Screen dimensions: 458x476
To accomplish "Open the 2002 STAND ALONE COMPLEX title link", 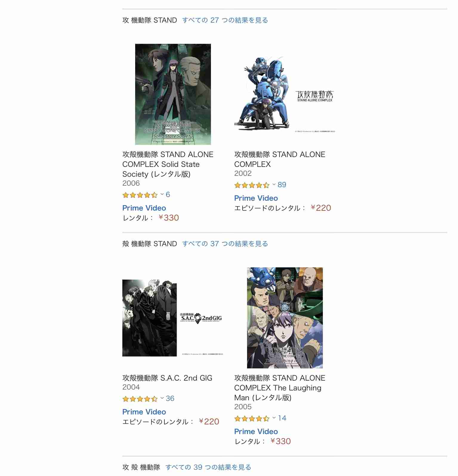I will (280, 159).
